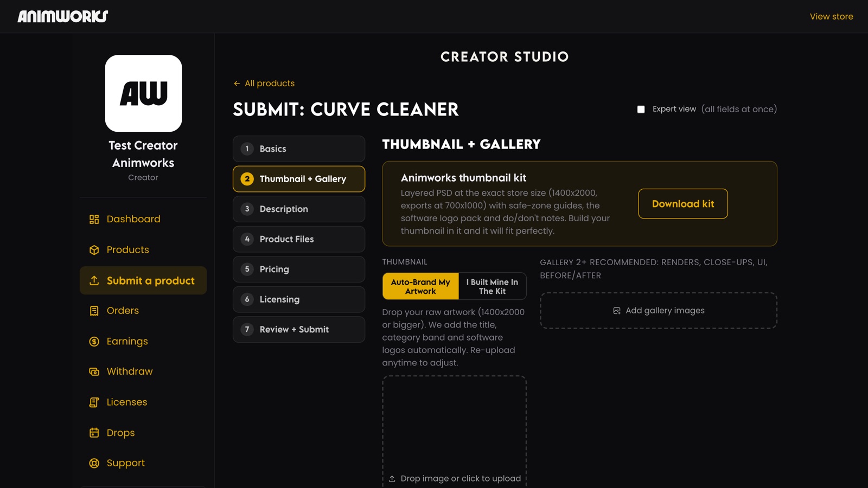Click the Expert view label text
This screenshot has width=868, height=488.
(674, 109)
